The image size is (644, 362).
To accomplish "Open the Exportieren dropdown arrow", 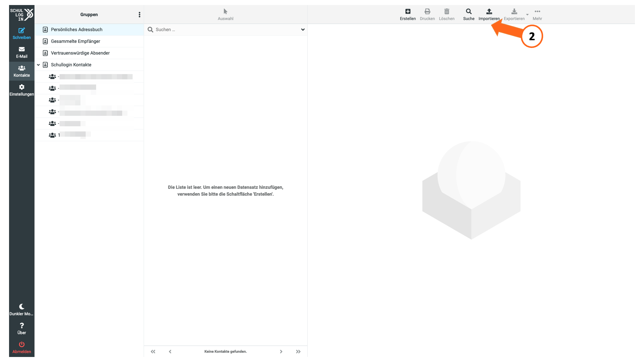I will tap(527, 14).
